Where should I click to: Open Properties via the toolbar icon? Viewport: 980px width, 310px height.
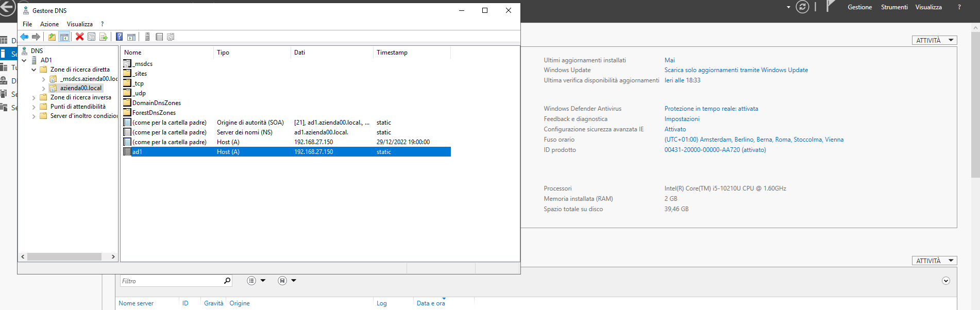pos(92,37)
